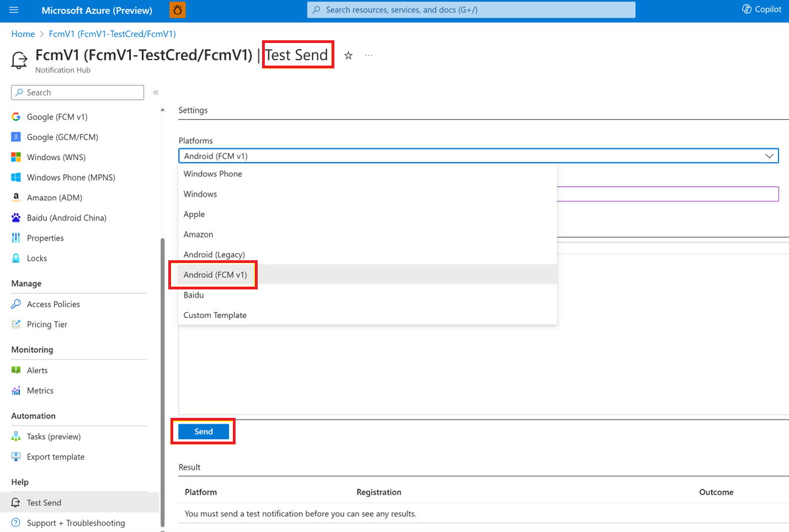Click the search magnifier in top bar
The image size is (789, 532).
pos(317,10)
